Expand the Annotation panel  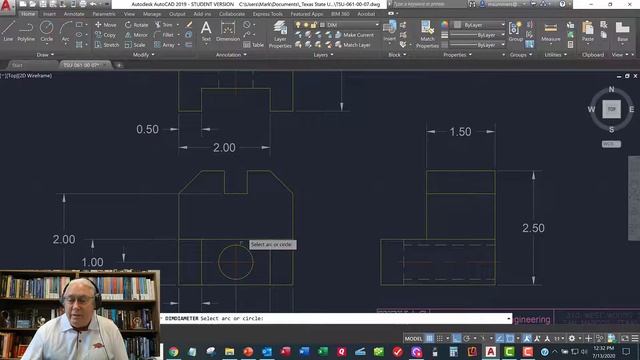click(231, 55)
